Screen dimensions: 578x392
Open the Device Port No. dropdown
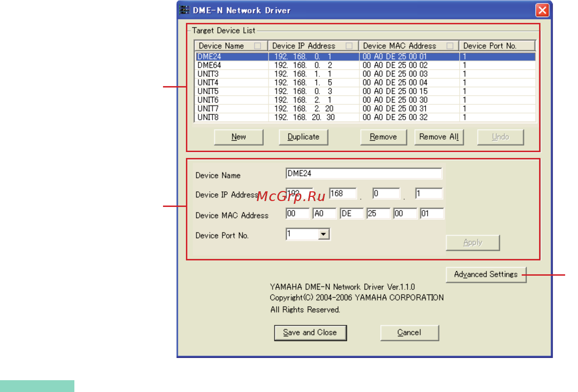pyautogui.click(x=324, y=234)
